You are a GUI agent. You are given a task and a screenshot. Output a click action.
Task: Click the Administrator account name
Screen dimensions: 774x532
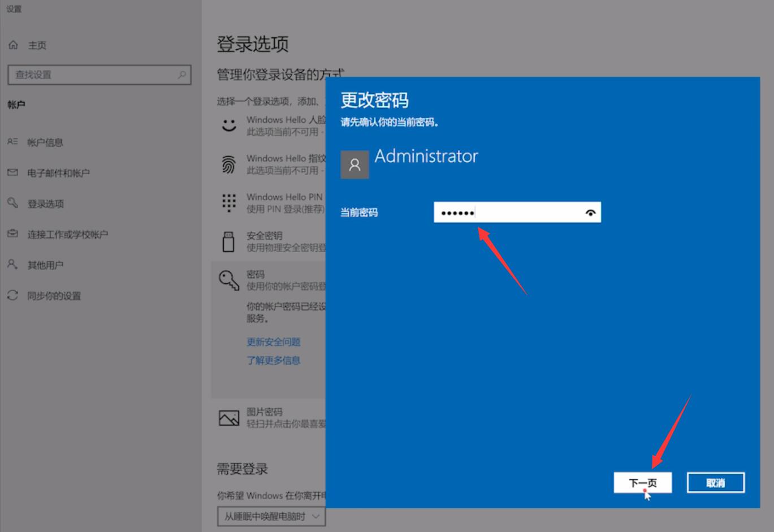tap(426, 156)
